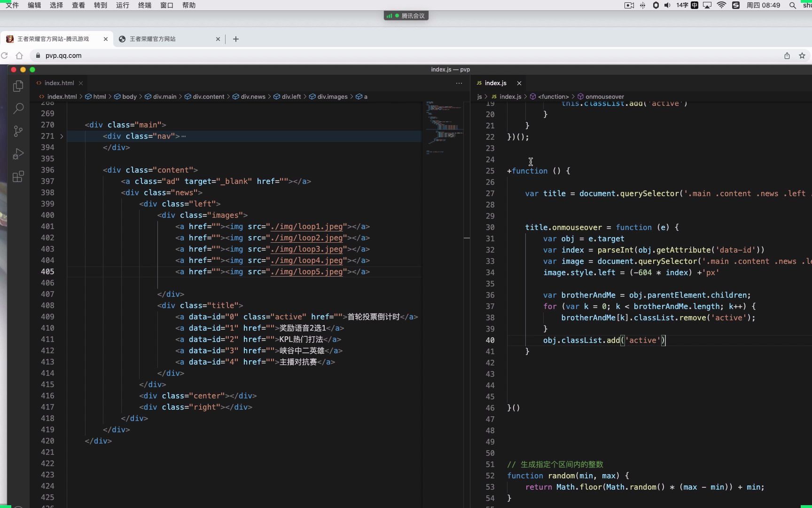Close the index.html editor tab
Viewport: 812px width, 508px height.
pyautogui.click(x=81, y=83)
